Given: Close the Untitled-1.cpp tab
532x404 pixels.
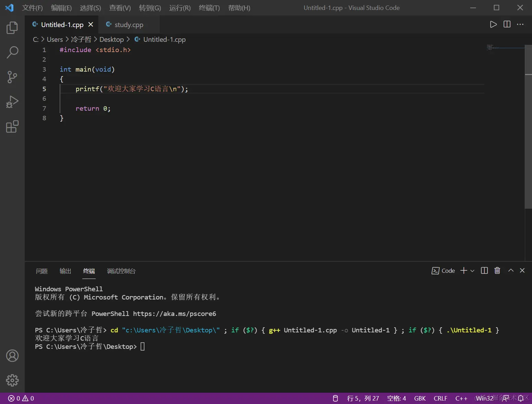Looking at the screenshot, I should 91,25.
